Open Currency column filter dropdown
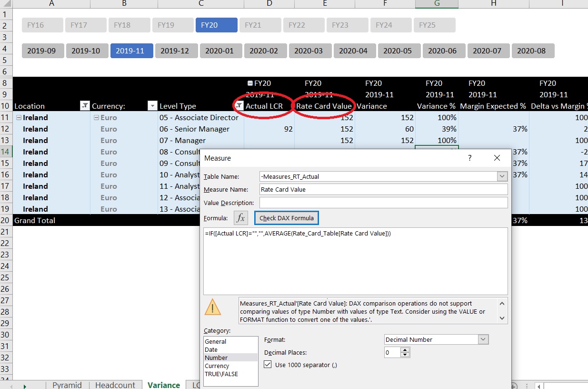The height and width of the screenshot is (389, 588). (152, 106)
